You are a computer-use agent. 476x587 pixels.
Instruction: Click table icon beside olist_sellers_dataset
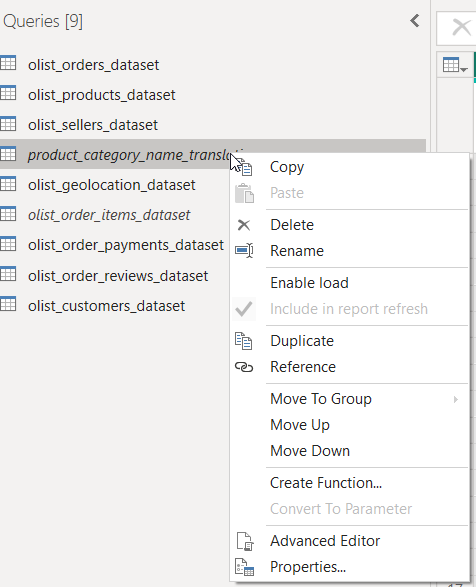coord(8,123)
